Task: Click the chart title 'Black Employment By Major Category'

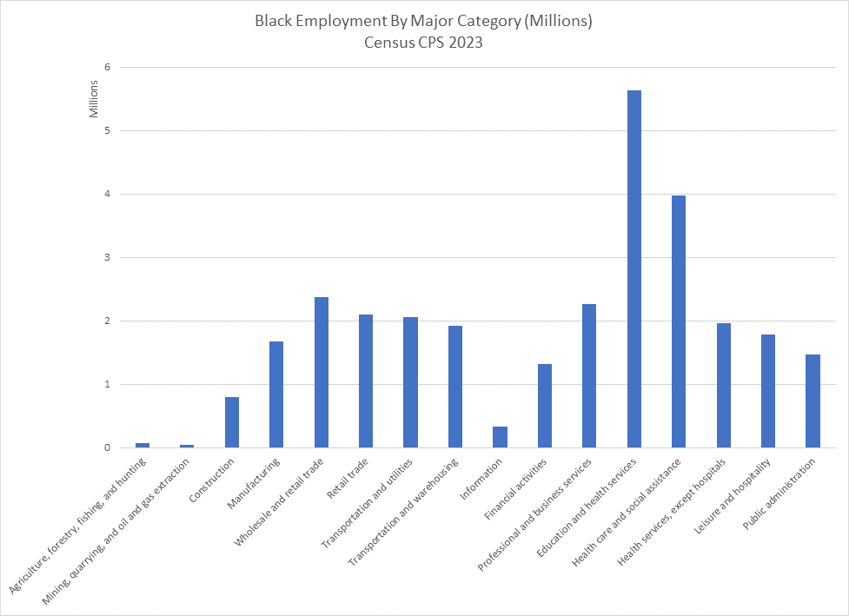Action: point(423,22)
